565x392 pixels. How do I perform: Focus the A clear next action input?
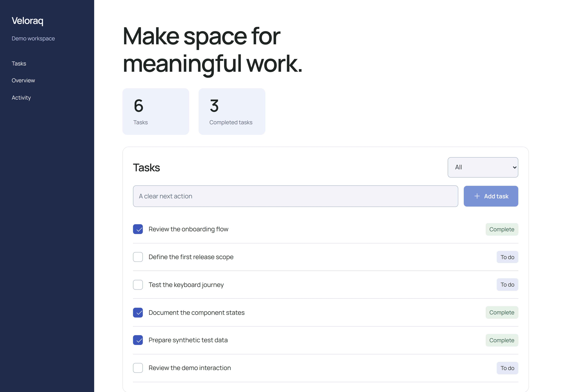pos(295,196)
